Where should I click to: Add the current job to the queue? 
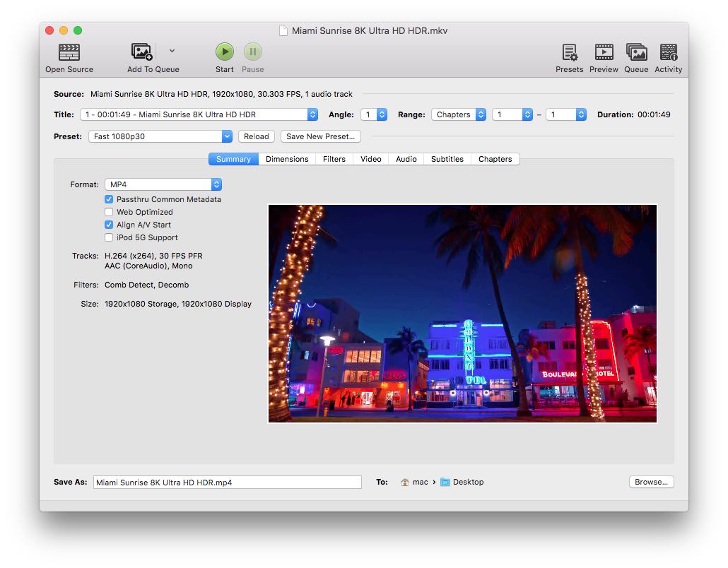(142, 53)
